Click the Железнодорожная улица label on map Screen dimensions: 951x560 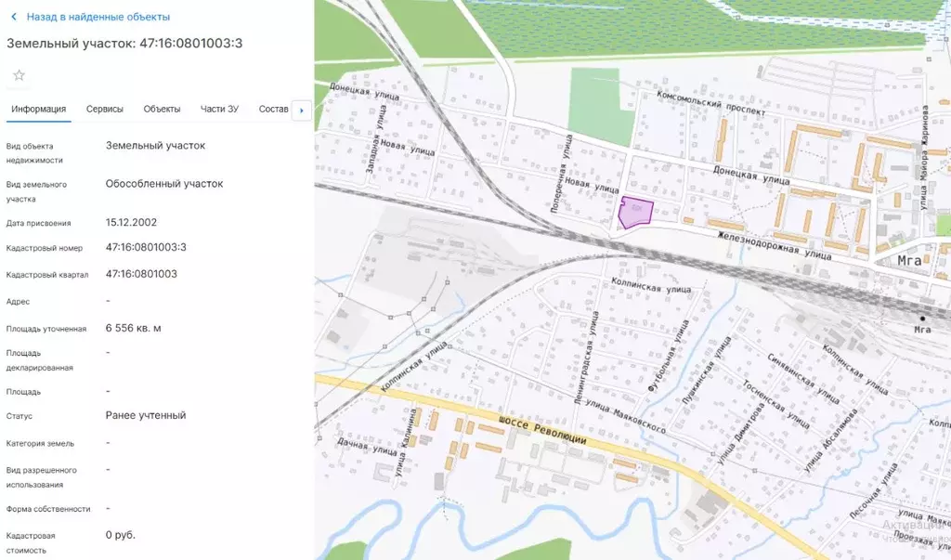coord(774,246)
